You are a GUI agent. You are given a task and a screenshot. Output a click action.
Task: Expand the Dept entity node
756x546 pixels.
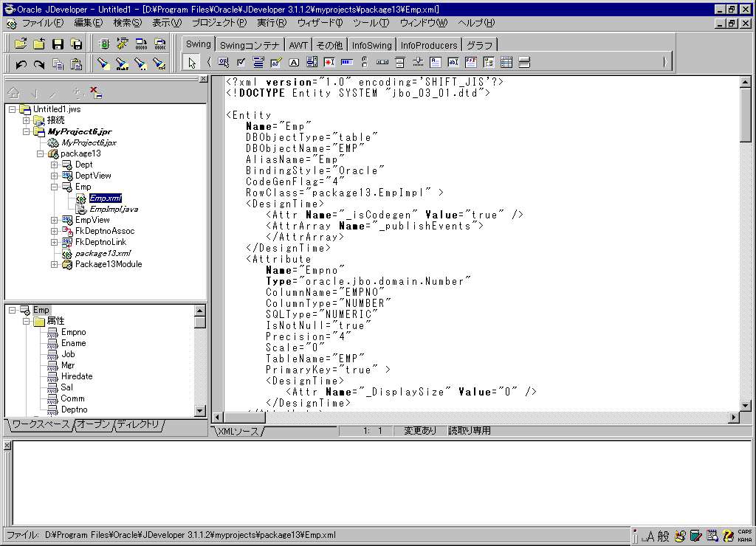(55, 165)
